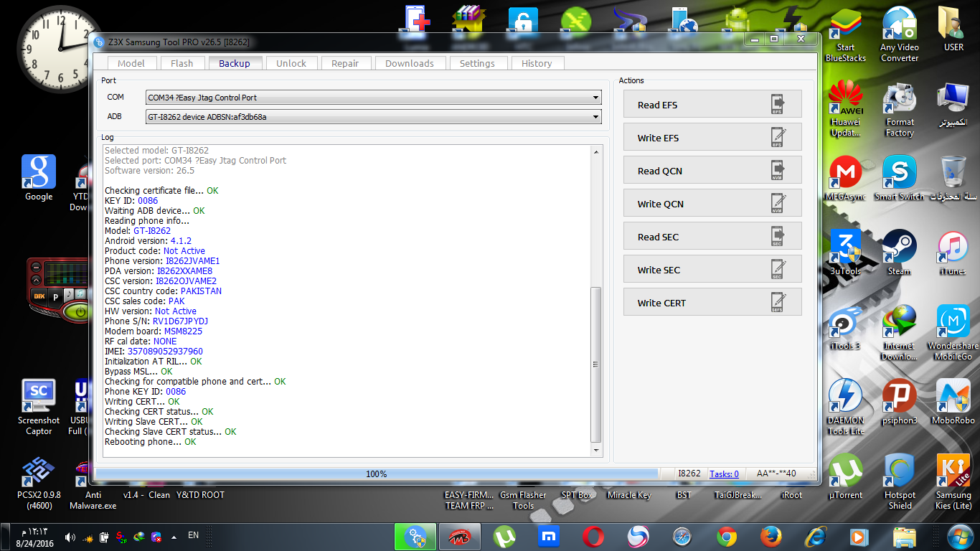Open the Downloads tab
This screenshot has width=980, height=551.
pyautogui.click(x=410, y=63)
